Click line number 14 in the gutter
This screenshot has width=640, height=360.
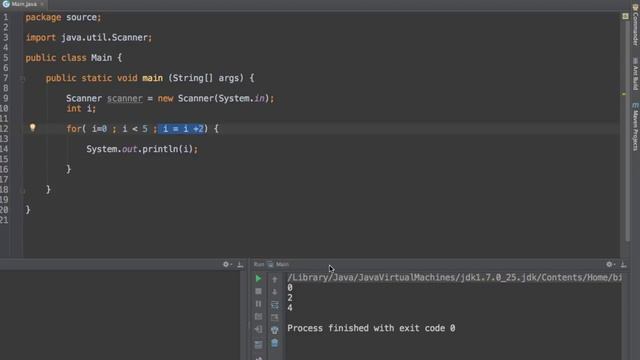4,149
